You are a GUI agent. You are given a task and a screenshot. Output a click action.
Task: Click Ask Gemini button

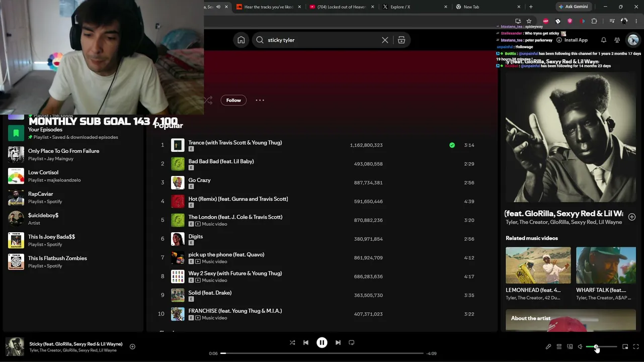[573, 7]
